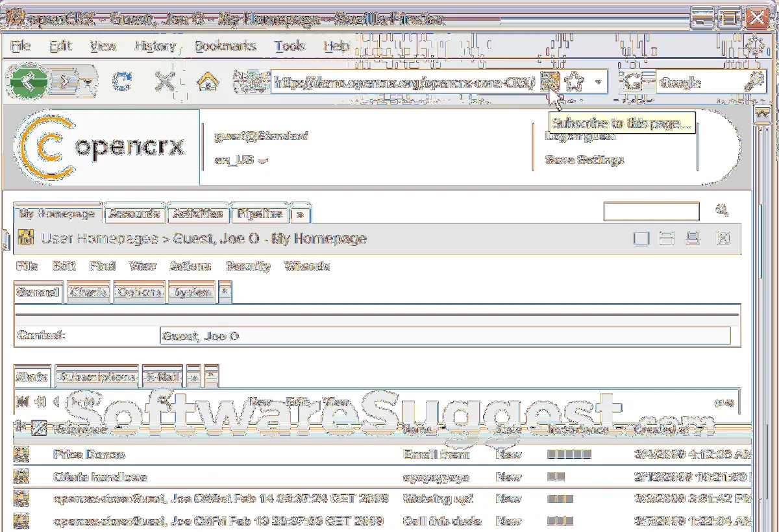Open the History menu
Image resolution: width=779 pixels, height=532 pixels.
tap(155, 46)
